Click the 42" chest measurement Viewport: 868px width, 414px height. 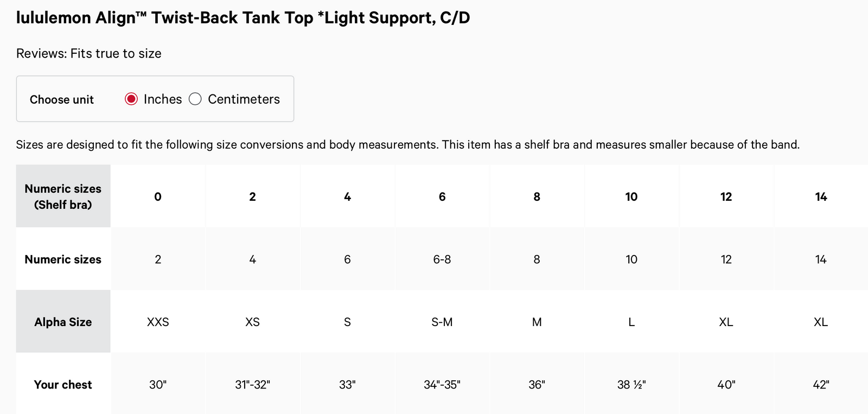[821, 385]
